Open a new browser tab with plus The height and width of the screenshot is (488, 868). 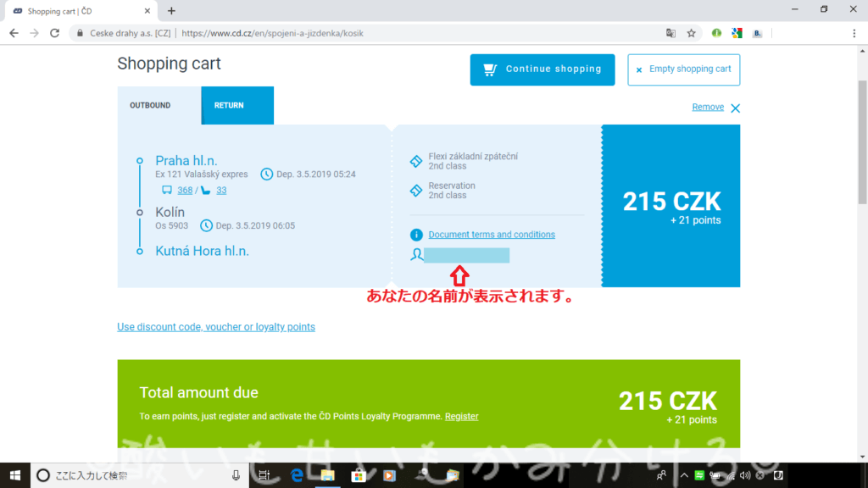pyautogui.click(x=171, y=10)
